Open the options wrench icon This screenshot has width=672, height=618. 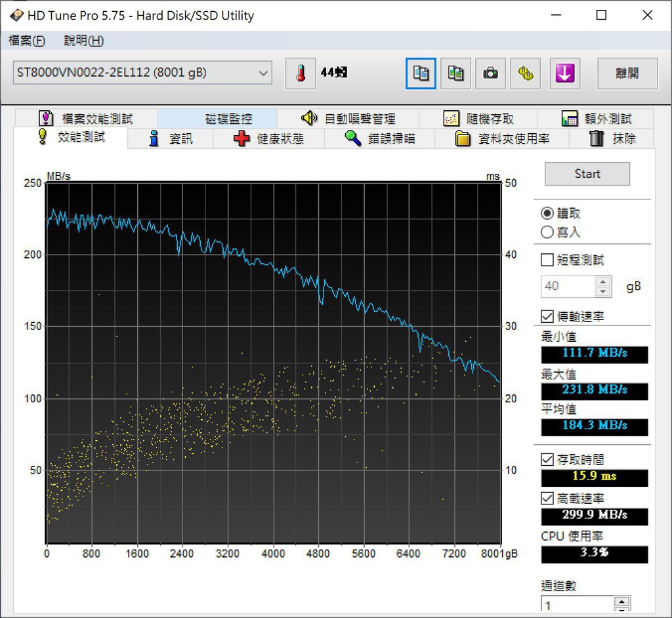click(525, 73)
